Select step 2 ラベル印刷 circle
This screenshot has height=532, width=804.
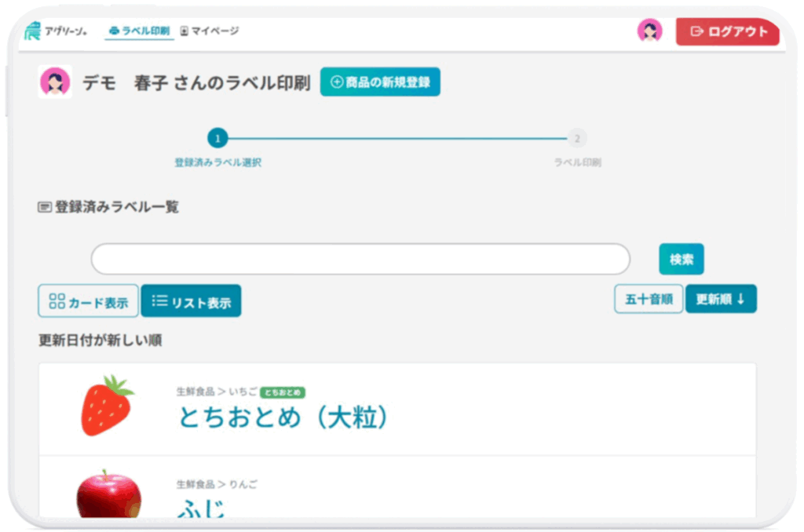point(577,139)
